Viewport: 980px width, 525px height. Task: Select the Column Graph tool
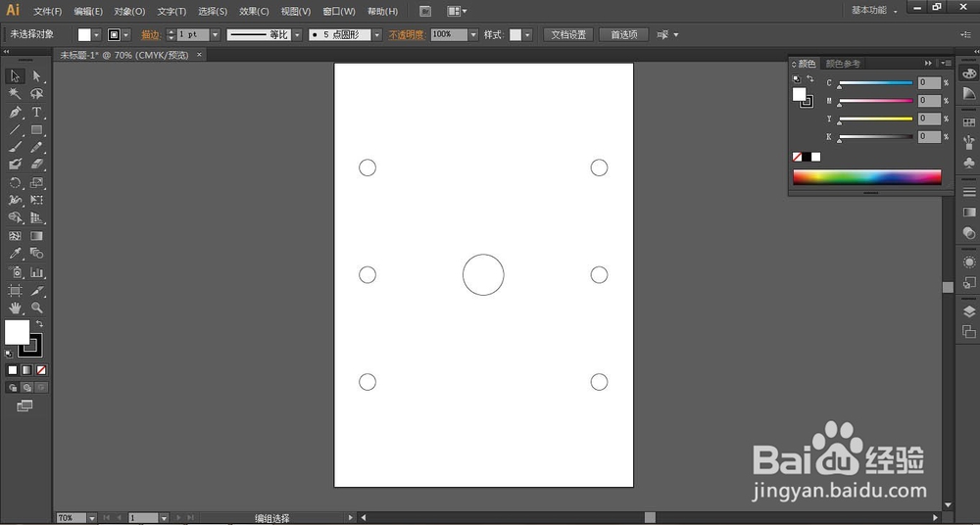tap(37, 272)
